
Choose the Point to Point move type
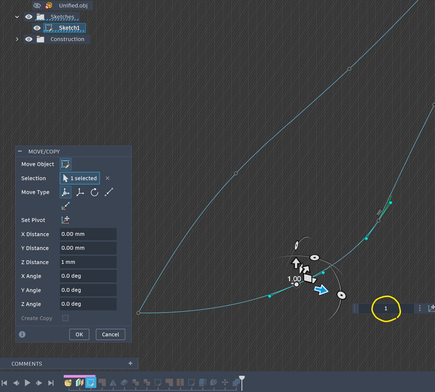pos(109,192)
